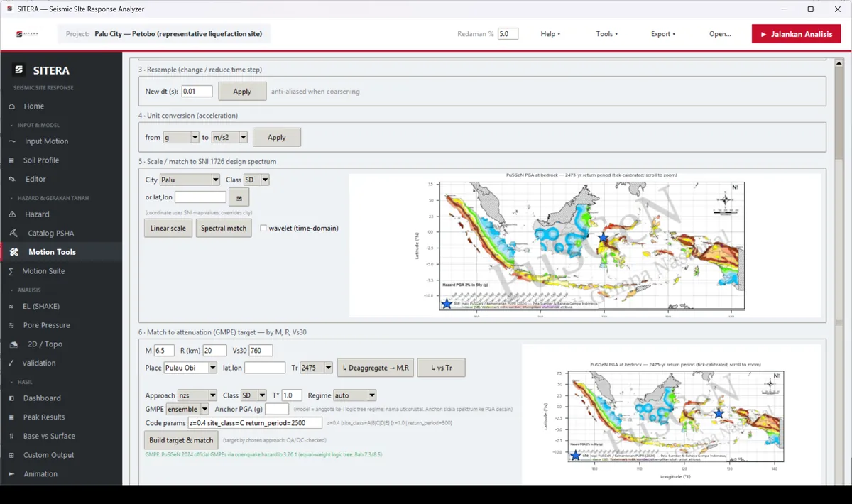Open the 'to' unit dropdown showing m/s2
852x504 pixels.
coord(229,138)
